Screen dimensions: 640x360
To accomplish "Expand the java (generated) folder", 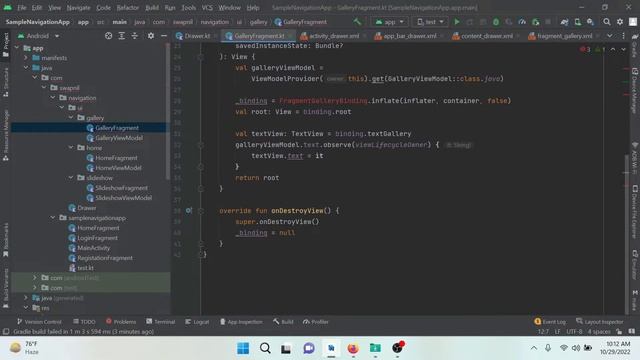I will [x=26, y=298].
